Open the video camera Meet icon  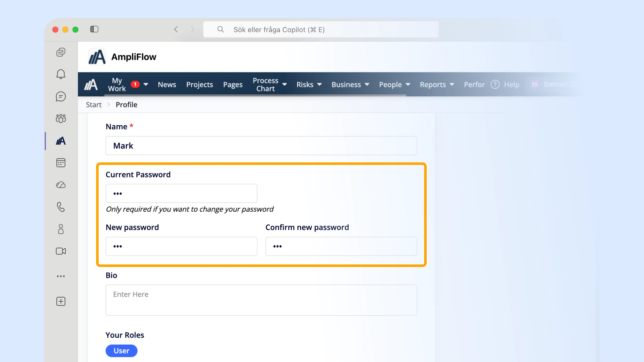pyautogui.click(x=61, y=251)
